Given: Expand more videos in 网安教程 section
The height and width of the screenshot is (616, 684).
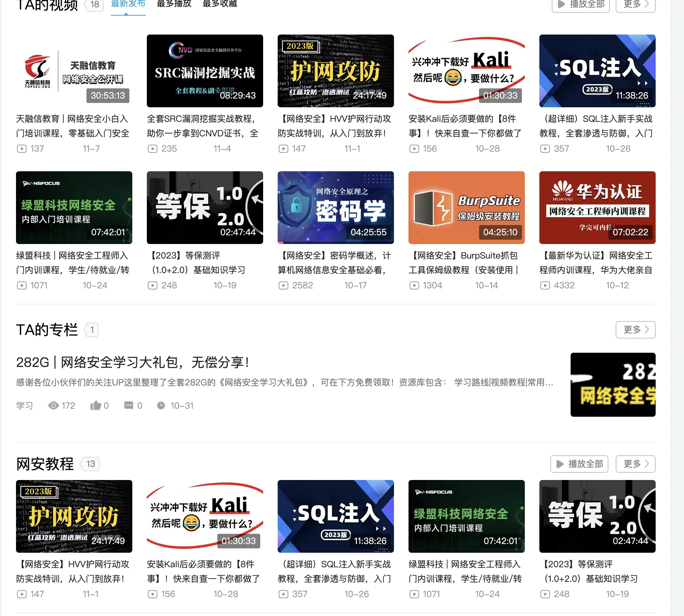Looking at the screenshot, I should (635, 464).
